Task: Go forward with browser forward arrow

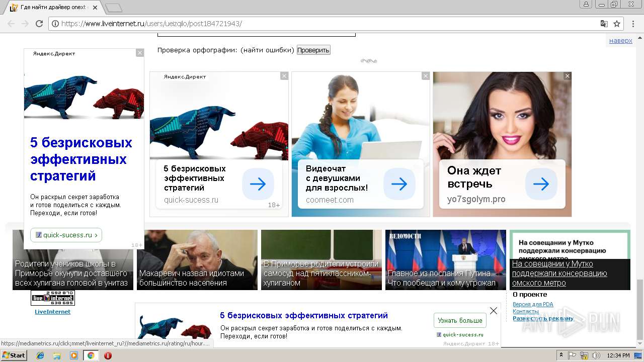Action: [x=25, y=24]
